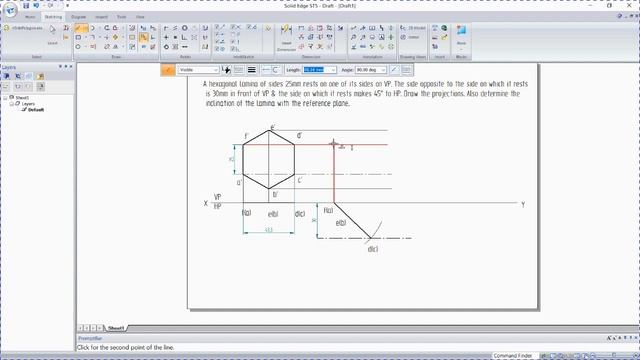Screen dimensions: 640x360
Task: Toggle the Line mode on command bar
Action: pos(266,70)
